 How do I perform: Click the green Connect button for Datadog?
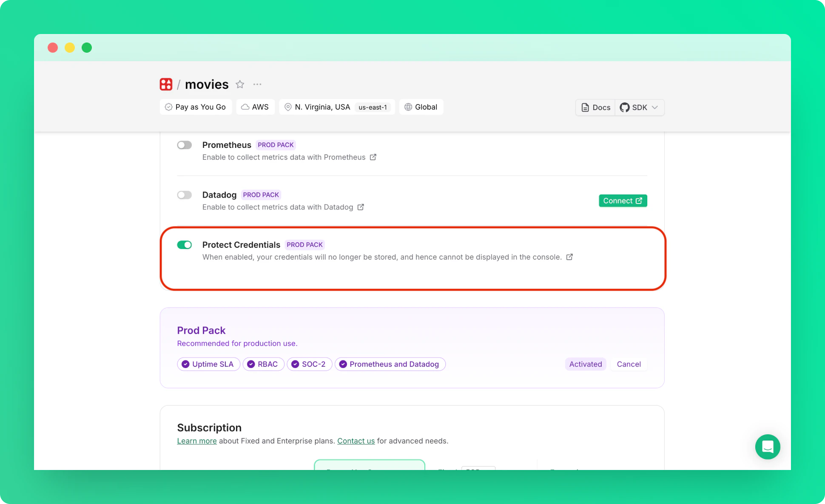click(623, 201)
